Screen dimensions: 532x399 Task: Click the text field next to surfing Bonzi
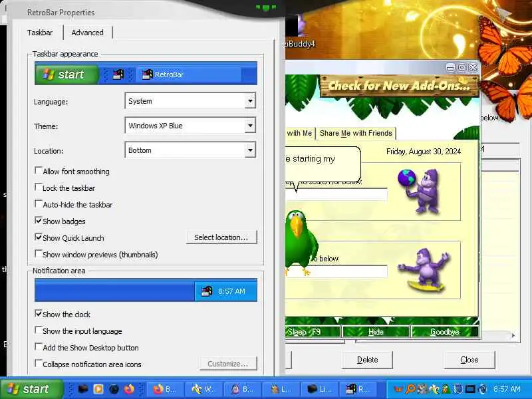tap(336, 271)
